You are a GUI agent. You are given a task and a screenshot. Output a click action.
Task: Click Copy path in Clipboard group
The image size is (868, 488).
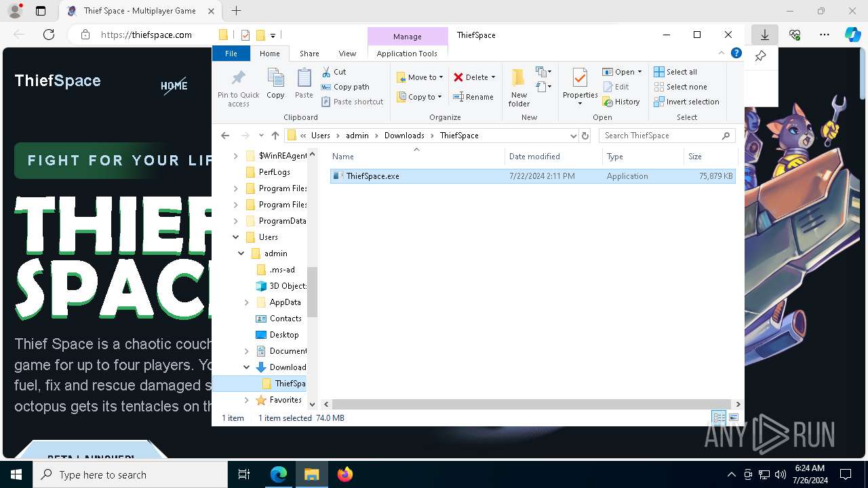345,87
